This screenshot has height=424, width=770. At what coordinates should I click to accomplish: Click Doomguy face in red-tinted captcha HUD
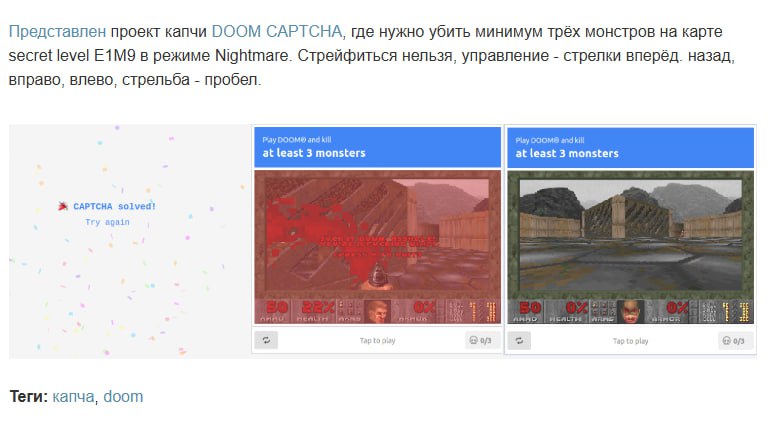tap(377, 312)
